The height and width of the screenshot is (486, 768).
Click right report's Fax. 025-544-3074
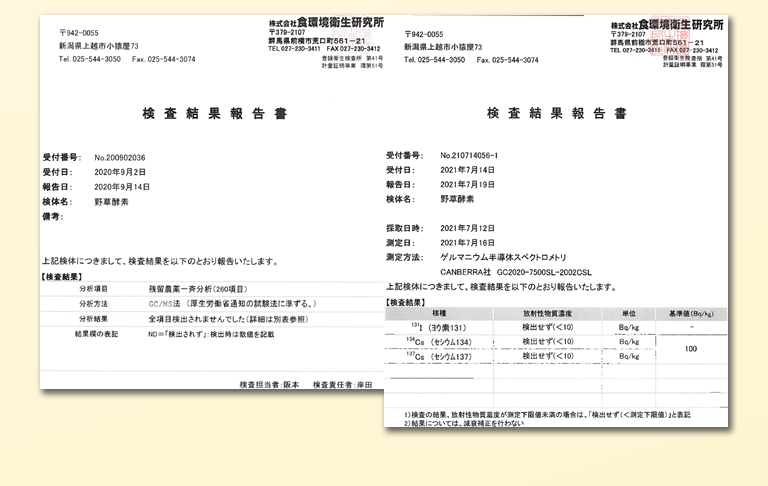(x=507, y=60)
